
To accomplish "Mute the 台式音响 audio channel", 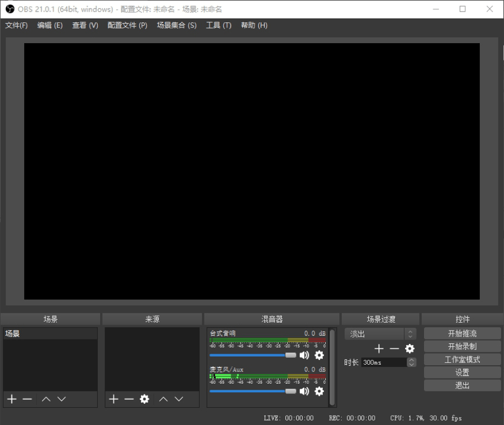I will click(304, 355).
